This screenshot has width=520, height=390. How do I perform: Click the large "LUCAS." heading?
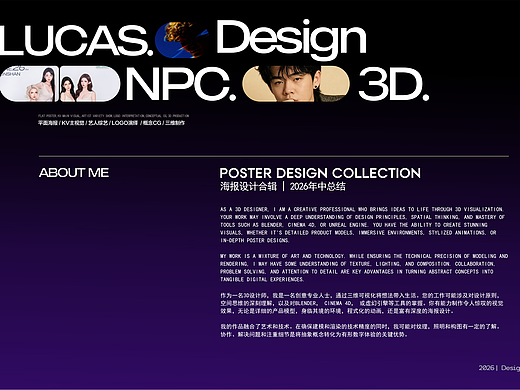[76, 40]
